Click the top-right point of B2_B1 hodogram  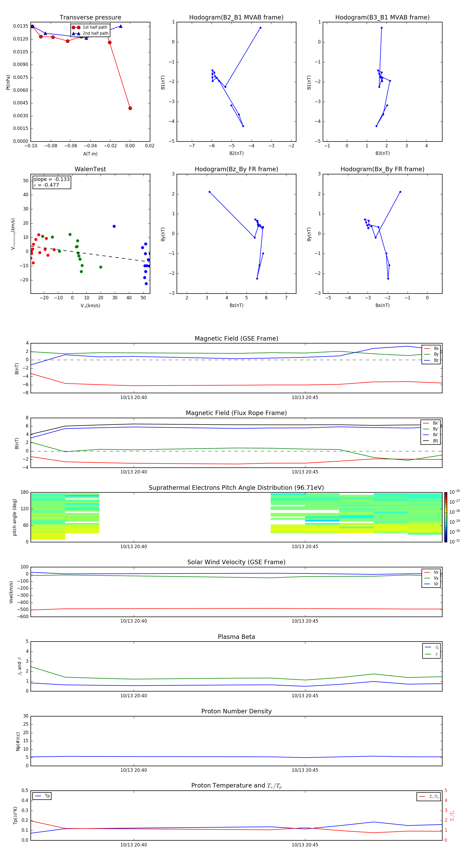[x=260, y=28]
